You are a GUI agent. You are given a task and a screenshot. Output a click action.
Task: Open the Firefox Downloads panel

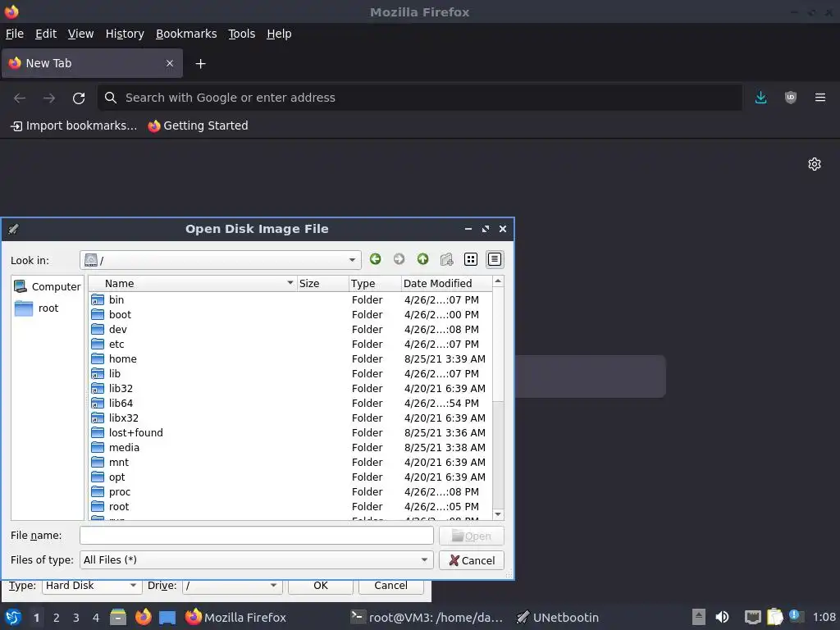[x=760, y=98]
